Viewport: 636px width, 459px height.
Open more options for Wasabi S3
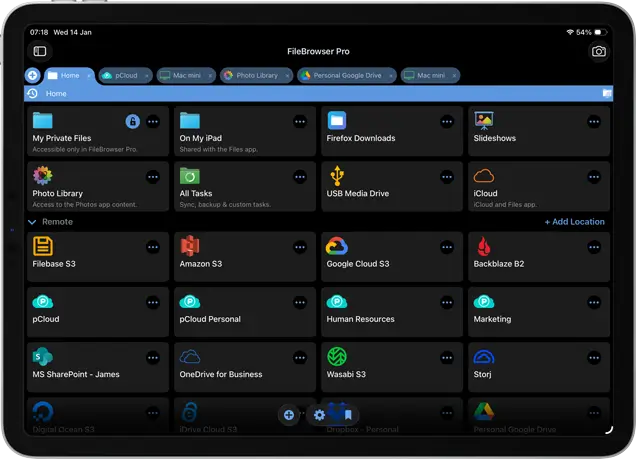[x=447, y=358]
